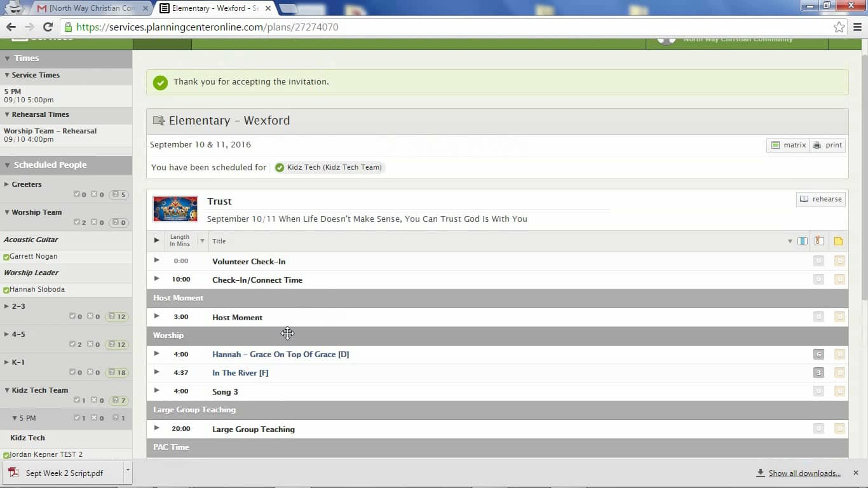Open the 3 attachments badge for In The River

pyautogui.click(x=818, y=372)
